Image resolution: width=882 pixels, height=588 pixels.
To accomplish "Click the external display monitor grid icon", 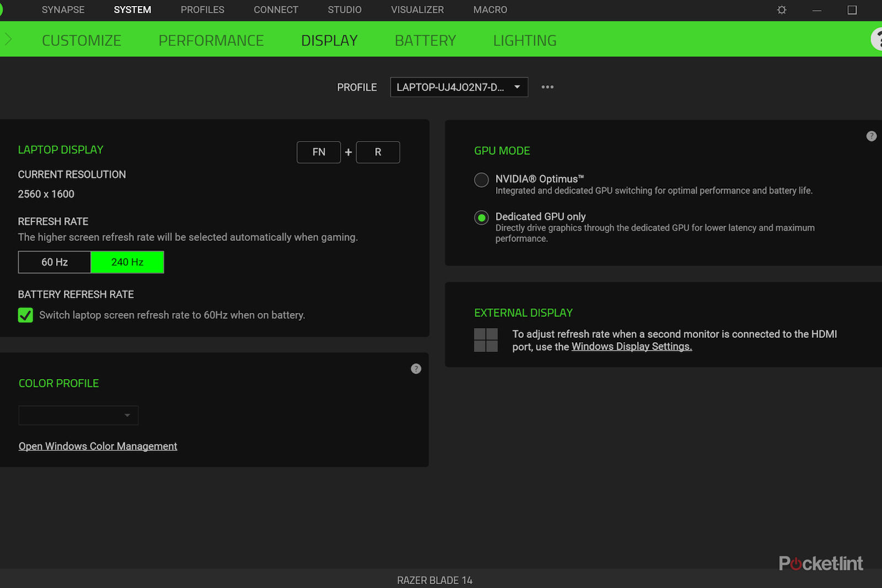I will coord(486,340).
